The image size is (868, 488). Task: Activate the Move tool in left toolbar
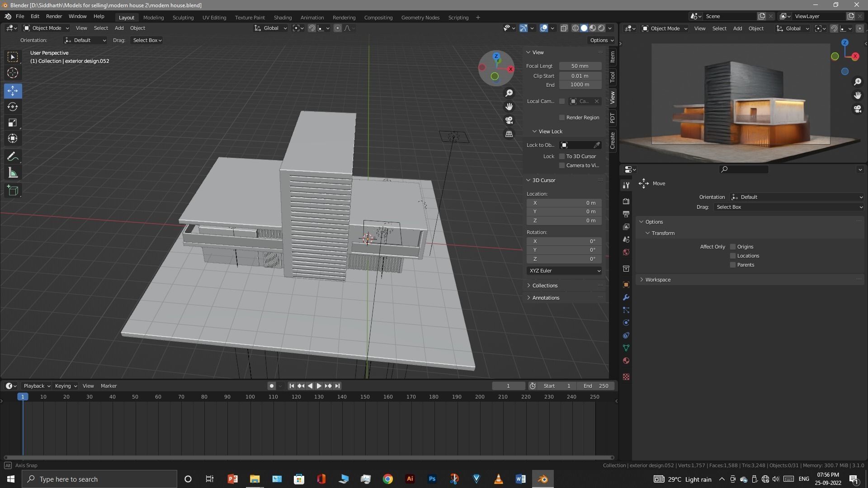(x=13, y=91)
